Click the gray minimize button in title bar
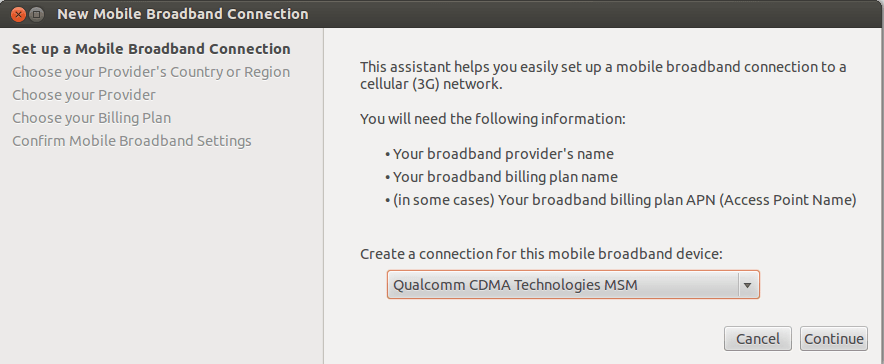Screen dimensions: 884x364 click(37, 14)
